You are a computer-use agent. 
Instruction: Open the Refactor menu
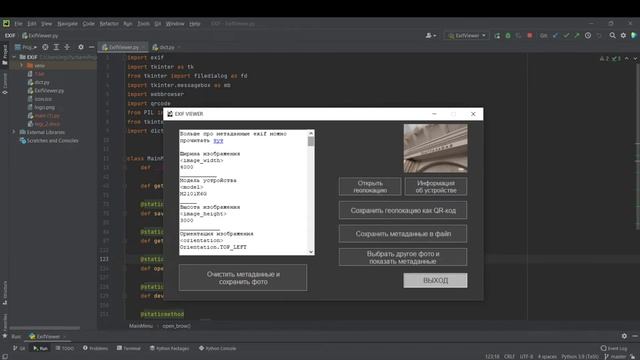point(109,24)
